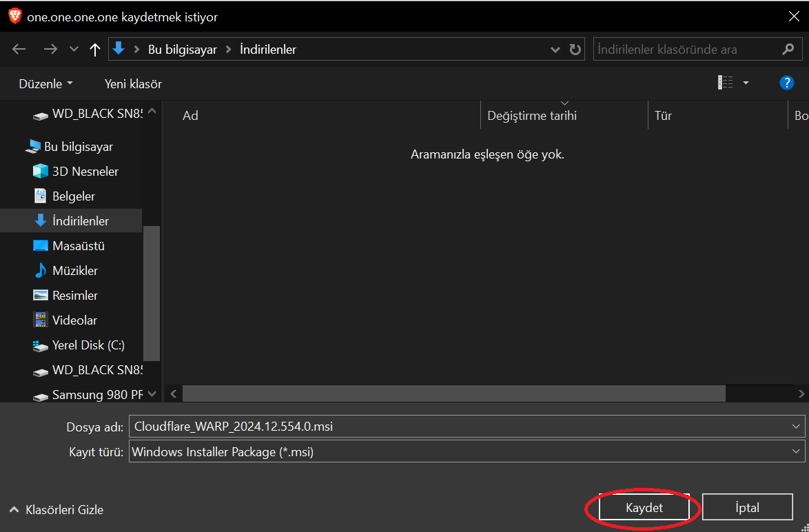Screen dimensions: 809x532
Task: Click the blue download arrow in address bar
Action: point(119,49)
